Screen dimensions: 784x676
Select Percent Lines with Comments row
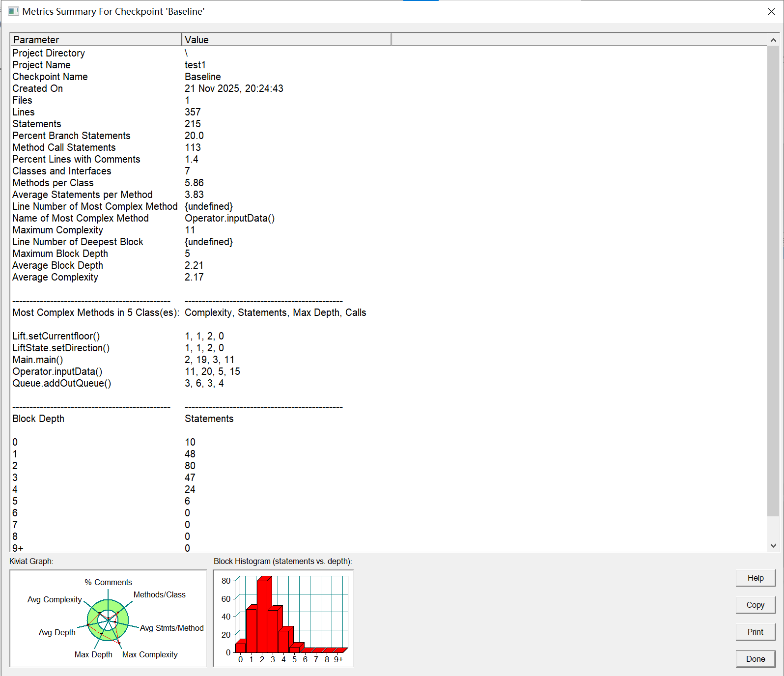388,159
